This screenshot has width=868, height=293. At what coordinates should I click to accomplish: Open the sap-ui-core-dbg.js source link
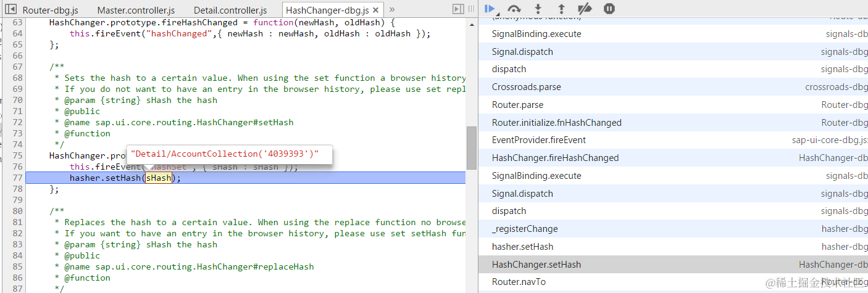[x=830, y=140]
